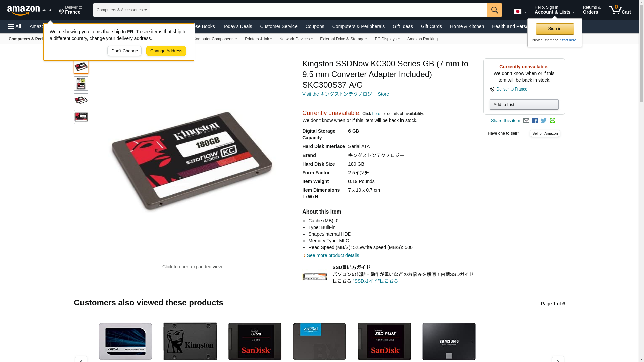Image resolution: width=644 pixels, height=362 pixels.
Task: Select the second product thumbnail image
Action: pyautogui.click(x=81, y=83)
